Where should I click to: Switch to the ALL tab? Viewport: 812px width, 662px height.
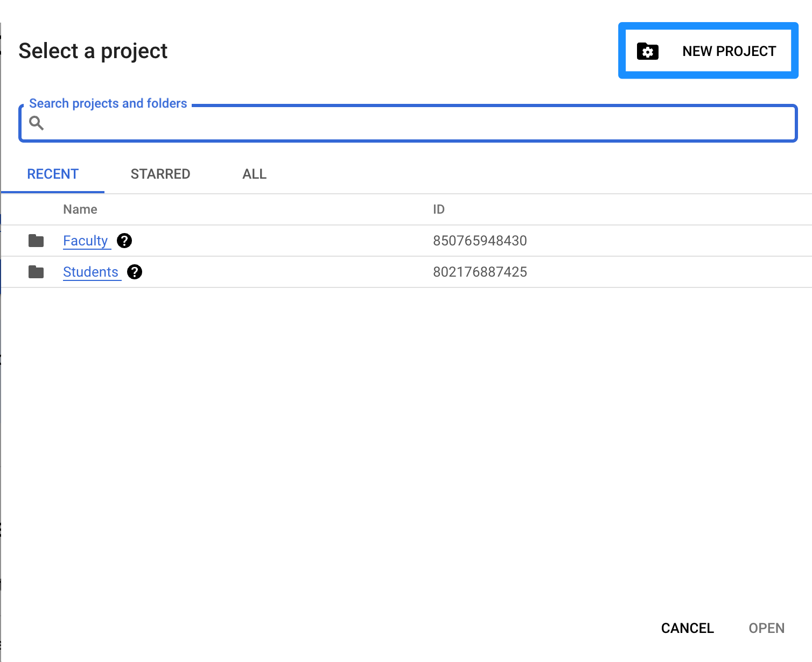click(x=254, y=174)
